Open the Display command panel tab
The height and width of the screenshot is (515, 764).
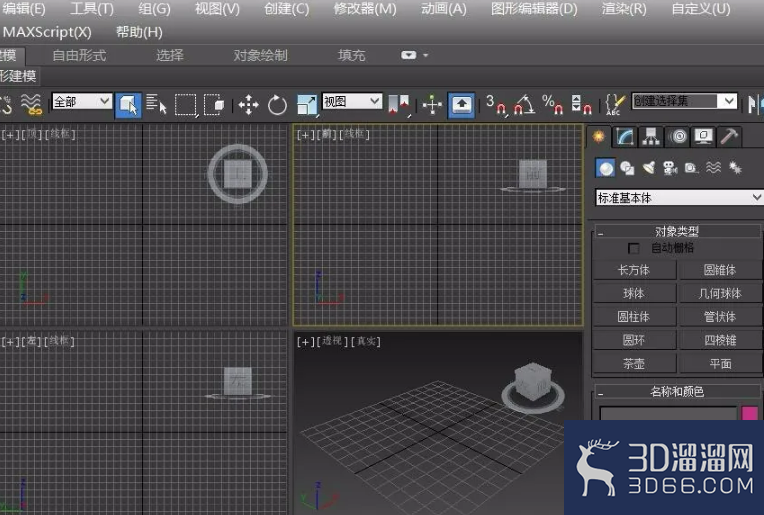(704, 136)
